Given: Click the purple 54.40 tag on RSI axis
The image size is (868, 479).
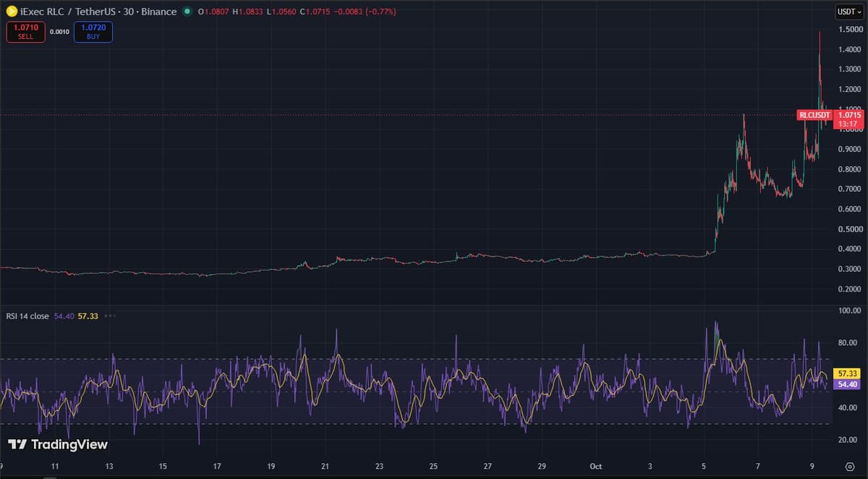Looking at the screenshot, I should [x=847, y=384].
